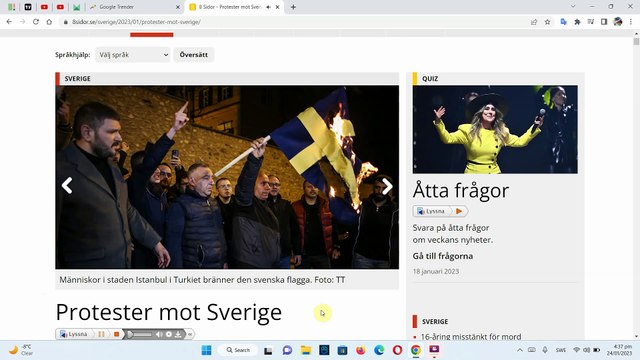Play the Åtta frågor audio
This screenshot has height=360, width=640.
[459, 211]
